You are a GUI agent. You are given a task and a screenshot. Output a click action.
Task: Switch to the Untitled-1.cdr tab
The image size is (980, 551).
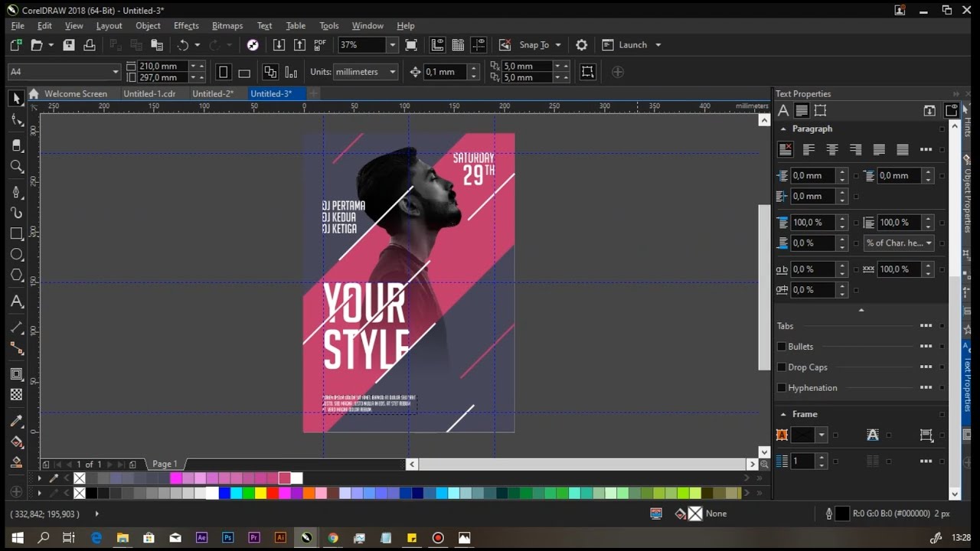[x=149, y=93]
